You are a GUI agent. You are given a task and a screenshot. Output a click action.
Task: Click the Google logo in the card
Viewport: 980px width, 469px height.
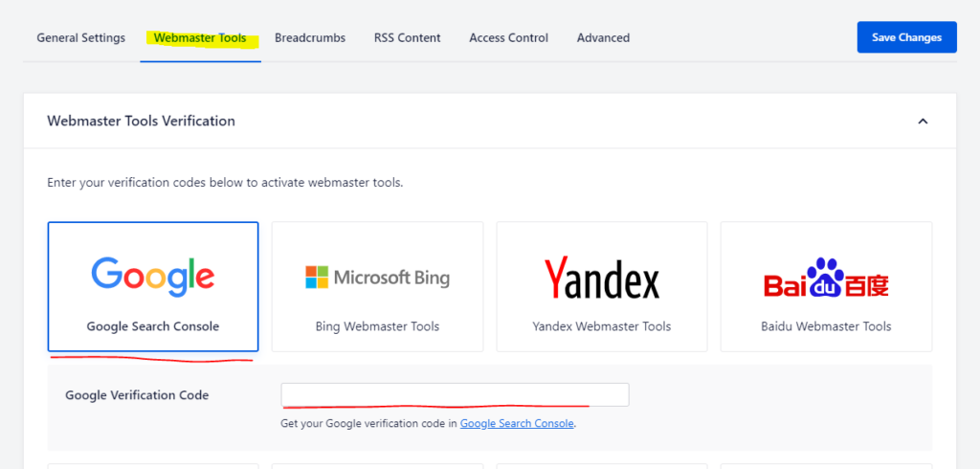(153, 276)
